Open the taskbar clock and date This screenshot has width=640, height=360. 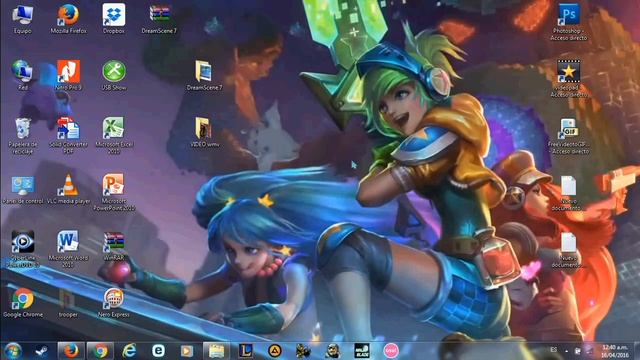[615, 351]
